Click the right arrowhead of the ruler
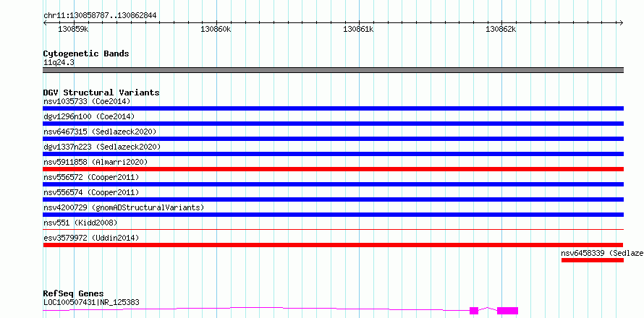644x318 pixels. coord(622,22)
